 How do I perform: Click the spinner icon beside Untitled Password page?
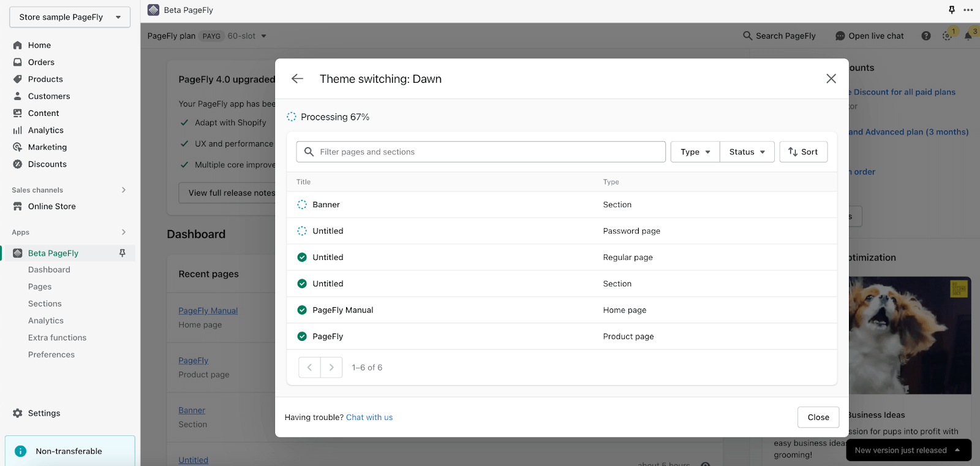pos(302,231)
